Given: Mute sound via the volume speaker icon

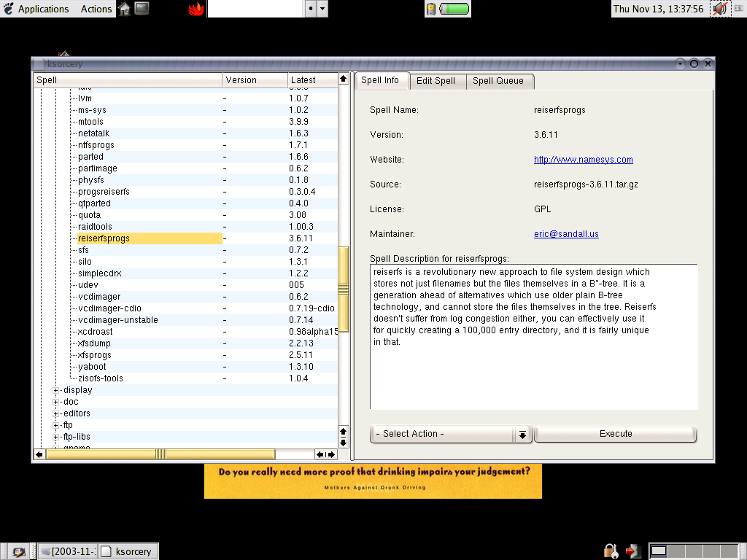Looking at the screenshot, I should pyautogui.click(x=720, y=9).
